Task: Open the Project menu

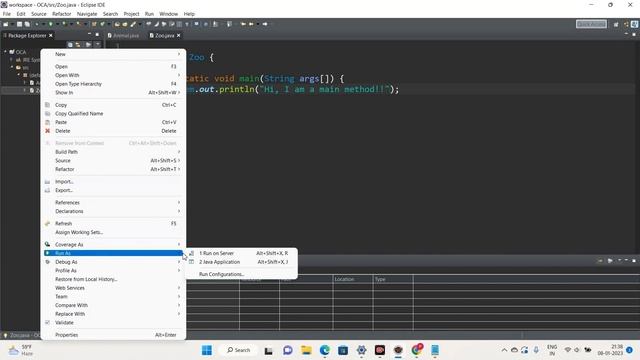Action: coord(131,14)
